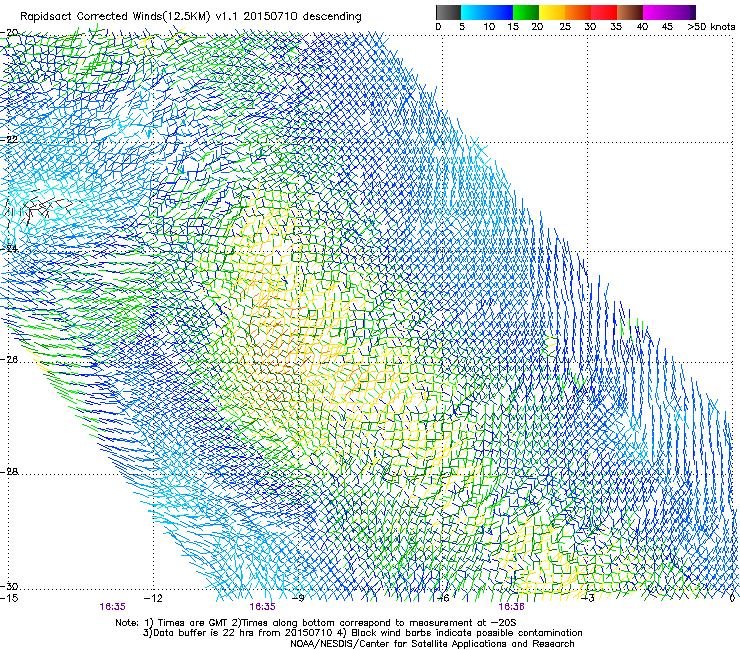Image resolution: width=740 pixels, height=650 pixels.
Task: Click the "-24" latitude axis label
Action: click(x=9, y=248)
